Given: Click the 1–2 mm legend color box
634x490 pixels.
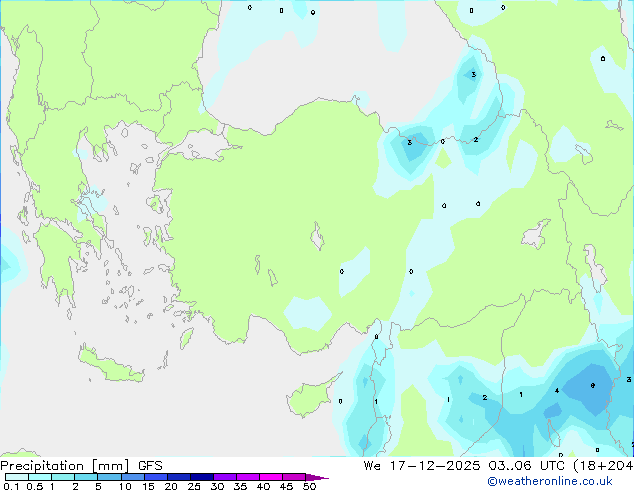Looking at the screenshot, I should 63,477.
